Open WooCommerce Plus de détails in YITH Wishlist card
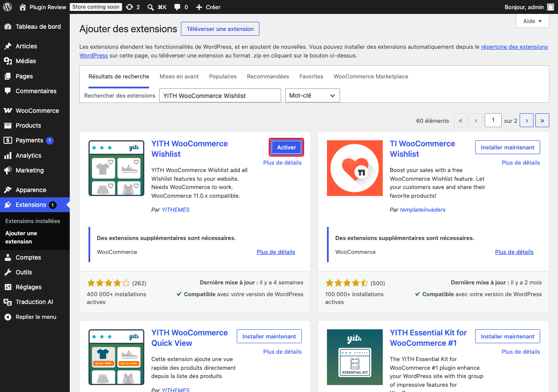This screenshot has height=392, width=558. point(276,252)
